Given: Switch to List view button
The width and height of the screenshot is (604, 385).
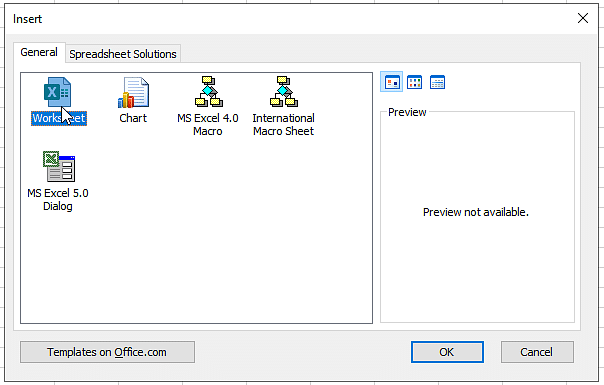Looking at the screenshot, I should point(414,82).
